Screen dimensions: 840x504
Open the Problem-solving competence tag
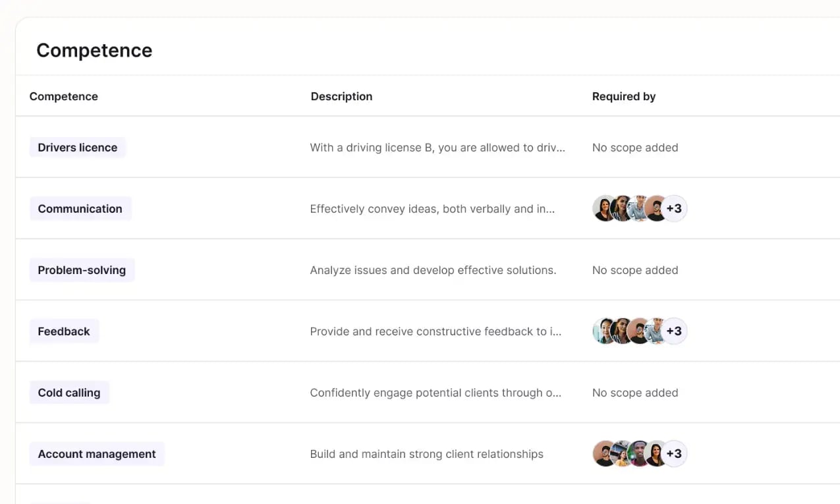click(82, 270)
